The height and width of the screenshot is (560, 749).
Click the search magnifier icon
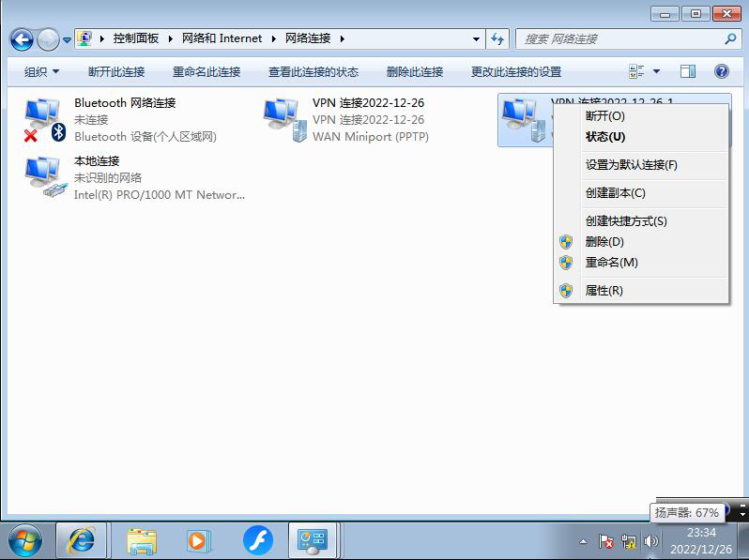(730, 38)
